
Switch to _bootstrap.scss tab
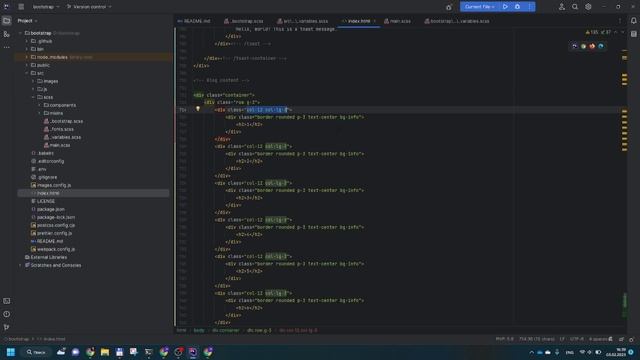244,21
